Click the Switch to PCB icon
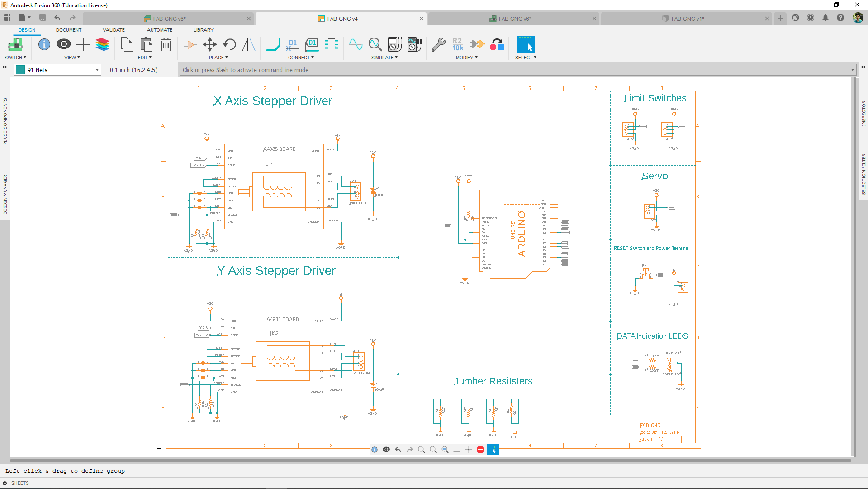 15,44
